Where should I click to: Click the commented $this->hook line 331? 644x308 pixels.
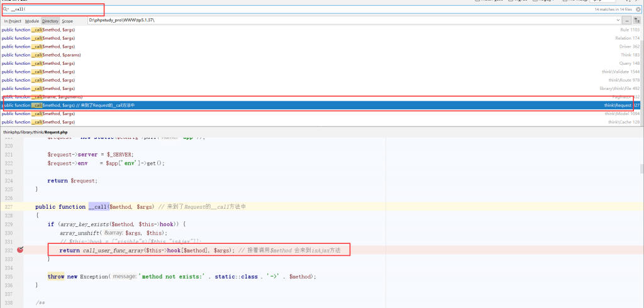coord(131,241)
